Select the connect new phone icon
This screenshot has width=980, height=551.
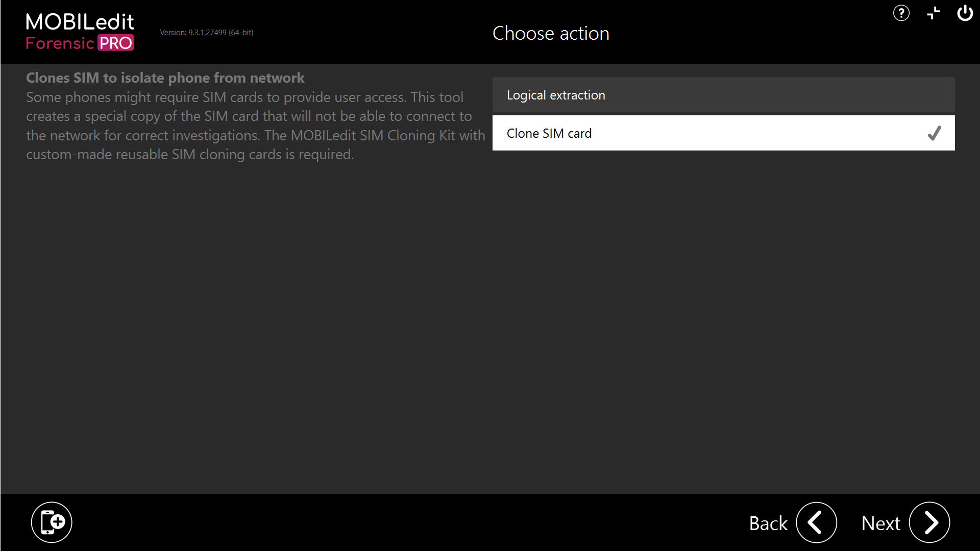tap(51, 522)
